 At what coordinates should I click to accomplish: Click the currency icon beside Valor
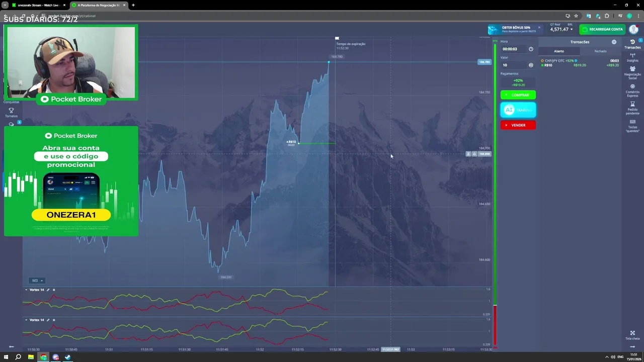531,65
